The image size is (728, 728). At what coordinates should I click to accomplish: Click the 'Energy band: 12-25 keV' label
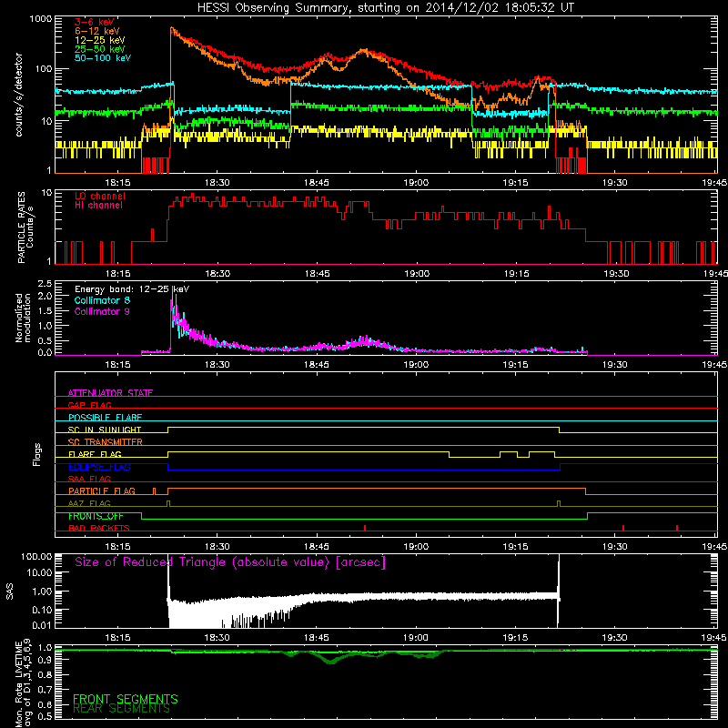[132, 289]
